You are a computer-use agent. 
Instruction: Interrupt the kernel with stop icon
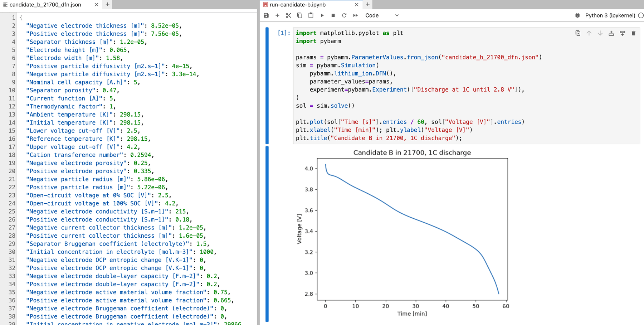pos(333,15)
